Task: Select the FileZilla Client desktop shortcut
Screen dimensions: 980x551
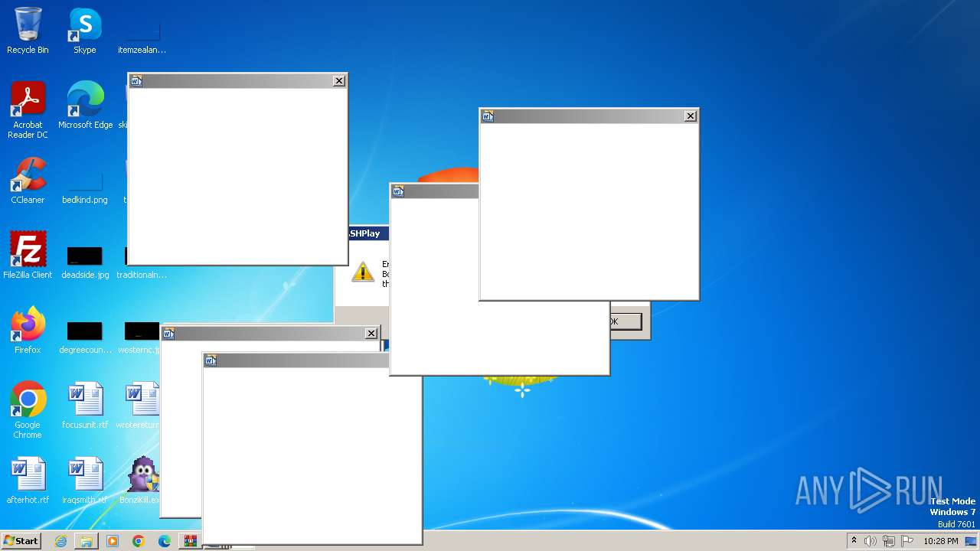Action: tap(28, 256)
